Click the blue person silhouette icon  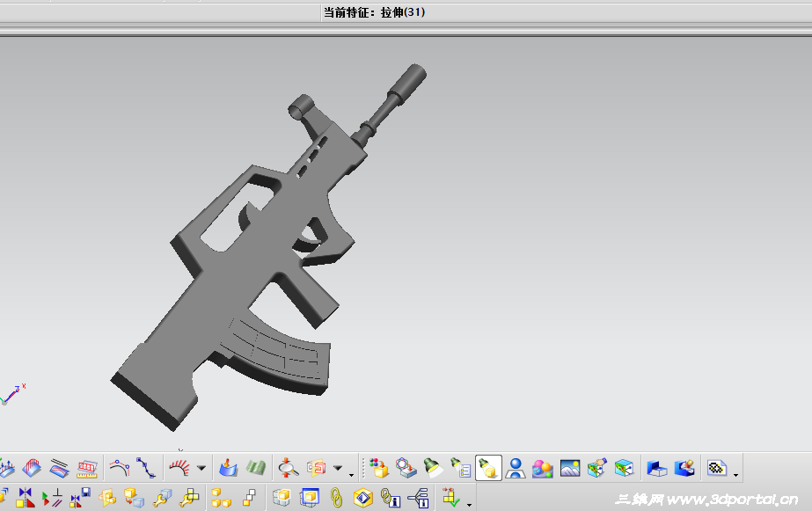tap(516, 468)
